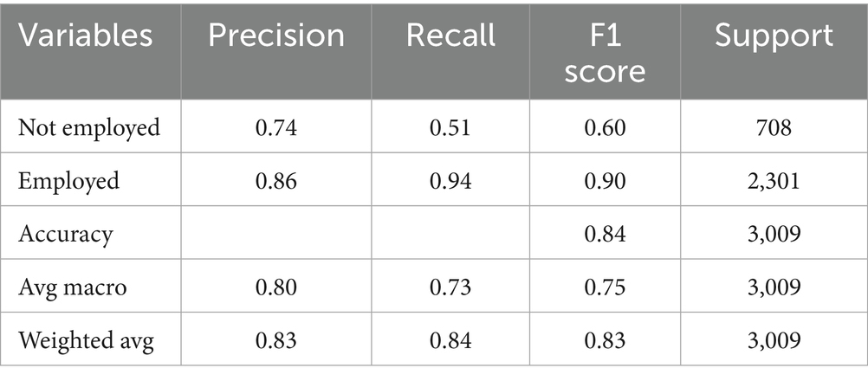Select Not employed precision value 0.74
Viewport: 868px width, 381px height.
click(x=276, y=128)
